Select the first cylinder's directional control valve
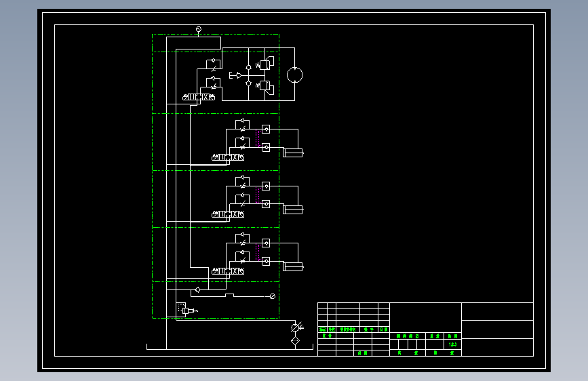588x381 pixels. [x=228, y=157]
